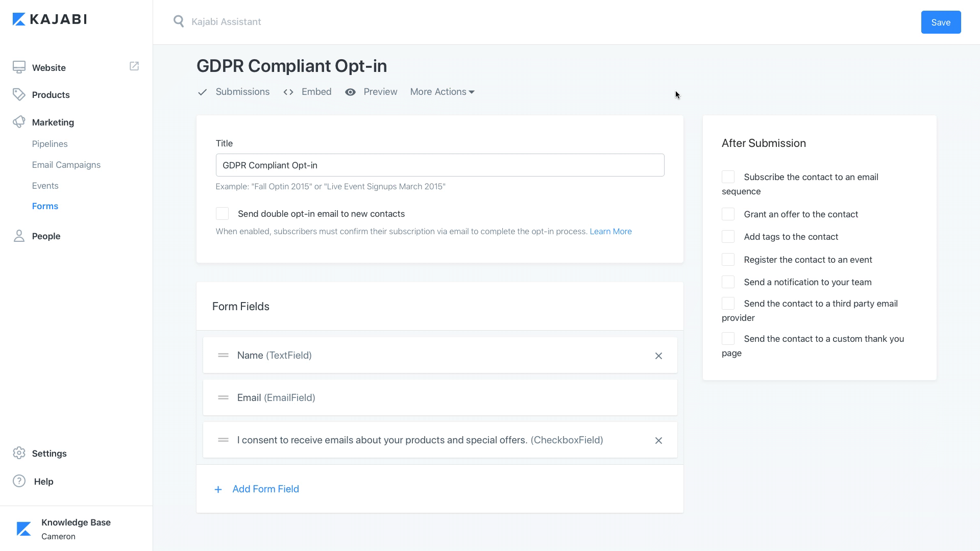The image size is (980, 551).
Task: Click the Embed code brackets icon
Action: click(288, 92)
